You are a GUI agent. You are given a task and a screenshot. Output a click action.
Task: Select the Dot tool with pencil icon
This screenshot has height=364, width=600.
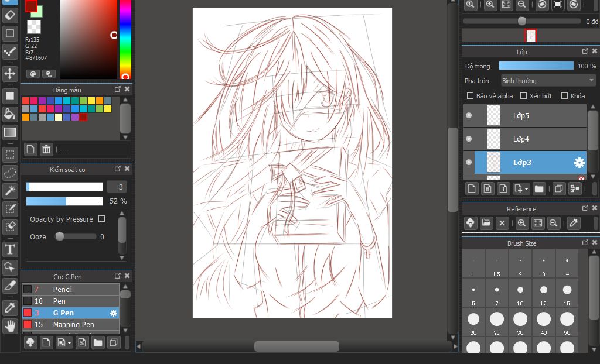[x=10, y=51]
